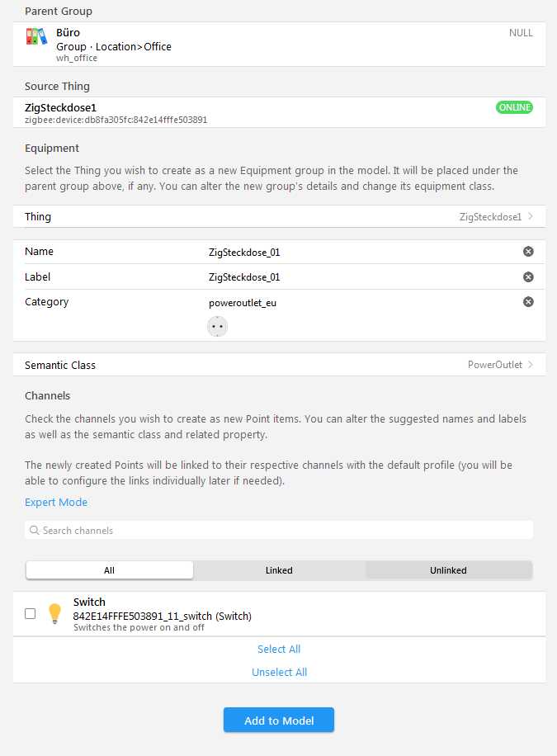Click the lightbulb icon of Switch channel

tap(54, 613)
